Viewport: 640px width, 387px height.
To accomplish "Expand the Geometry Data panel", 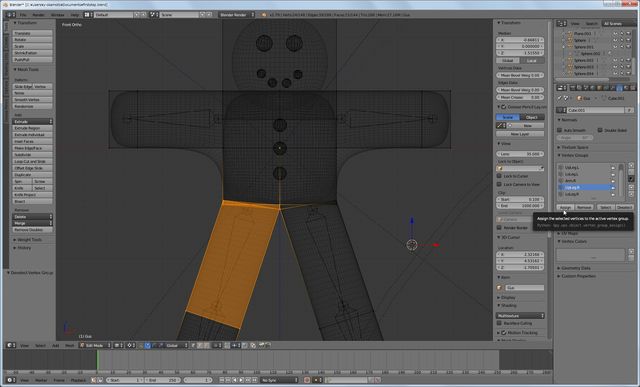I will (x=574, y=268).
